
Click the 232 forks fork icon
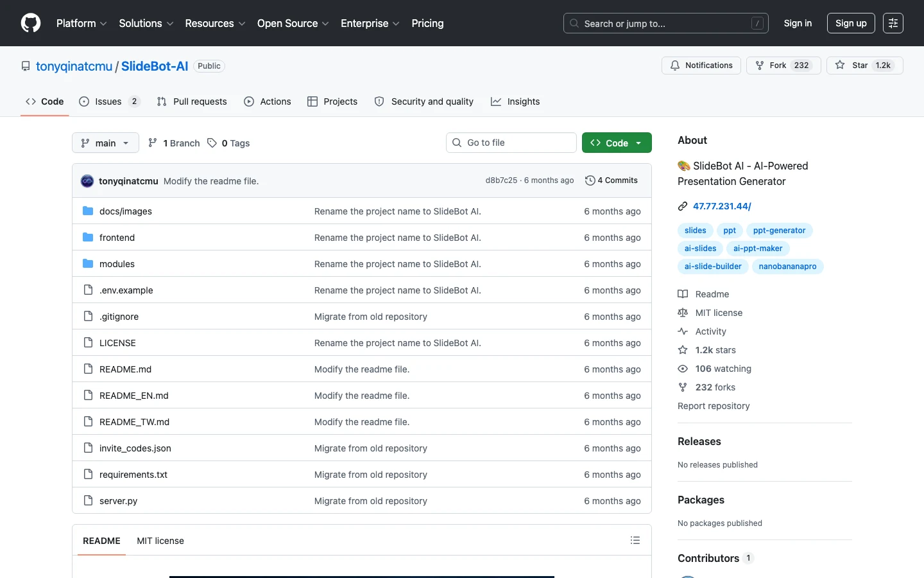[683, 387]
